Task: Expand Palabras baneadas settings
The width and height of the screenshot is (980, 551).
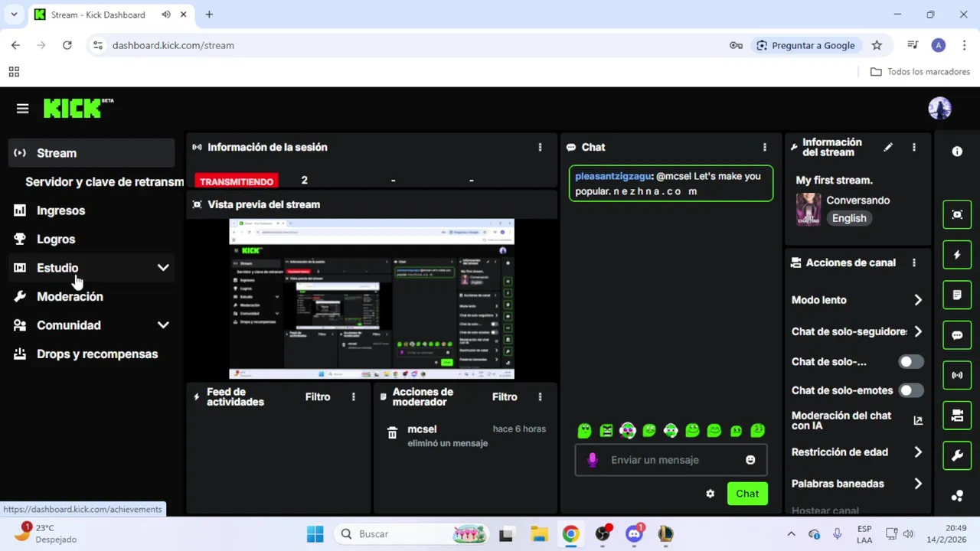Action: point(918,484)
